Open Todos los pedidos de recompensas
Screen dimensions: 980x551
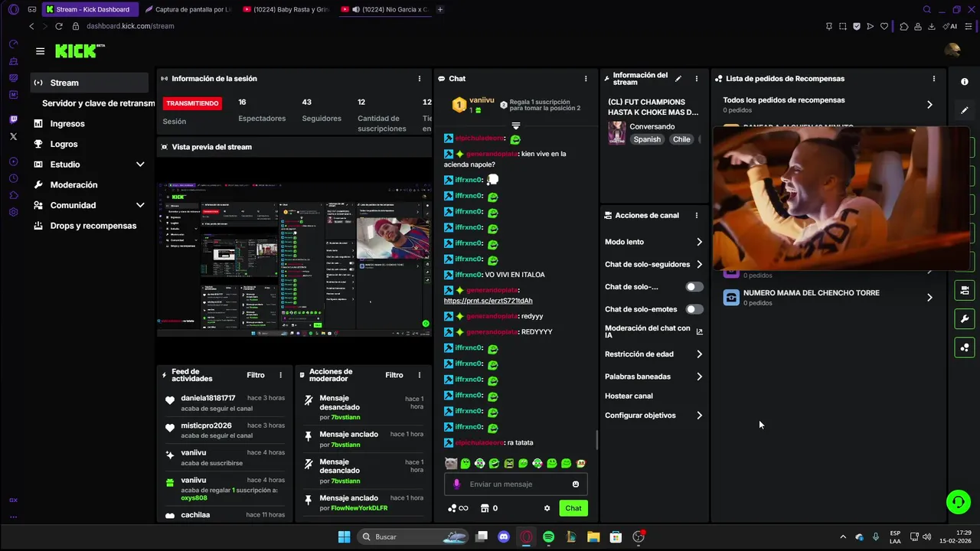point(828,105)
